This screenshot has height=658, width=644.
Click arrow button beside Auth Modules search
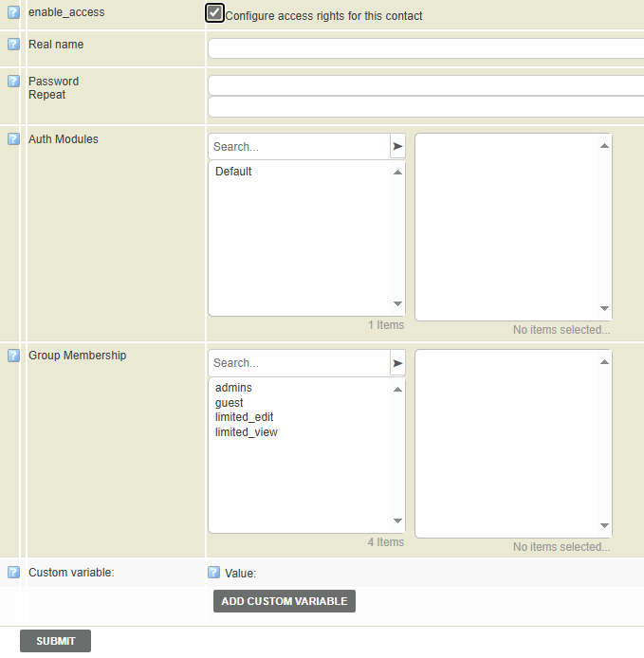pyautogui.click(x=397, y=147)
